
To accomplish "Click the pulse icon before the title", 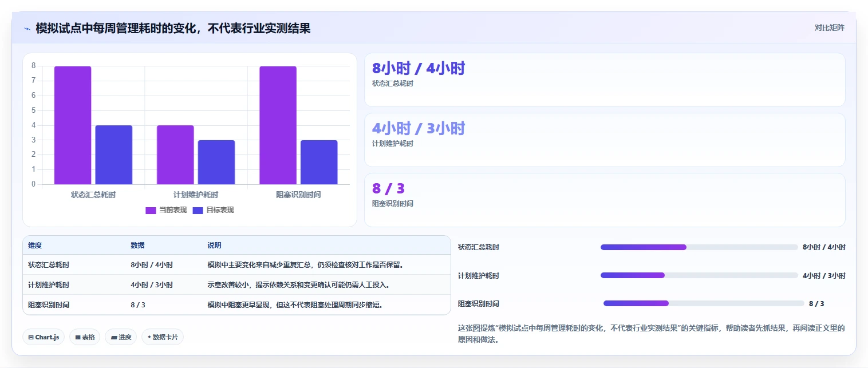I will click(x=27, y=29).
